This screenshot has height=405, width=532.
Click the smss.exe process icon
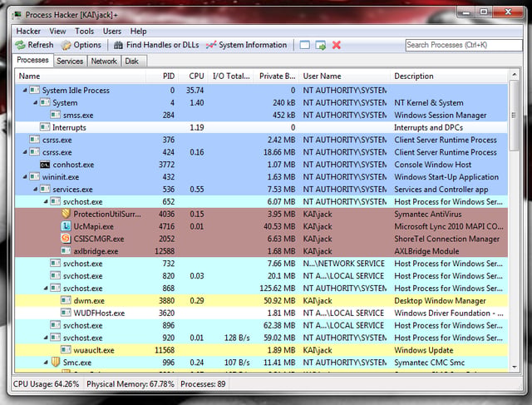(x=56, y=115)
